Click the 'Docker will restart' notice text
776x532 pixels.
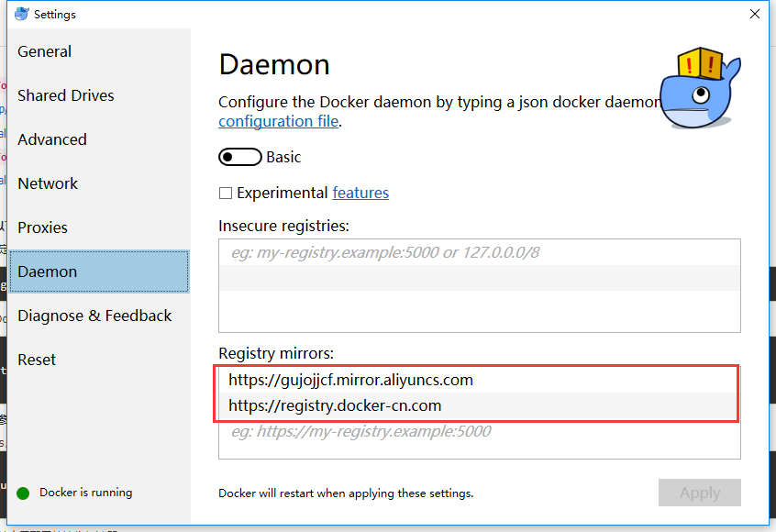(346, 493)
